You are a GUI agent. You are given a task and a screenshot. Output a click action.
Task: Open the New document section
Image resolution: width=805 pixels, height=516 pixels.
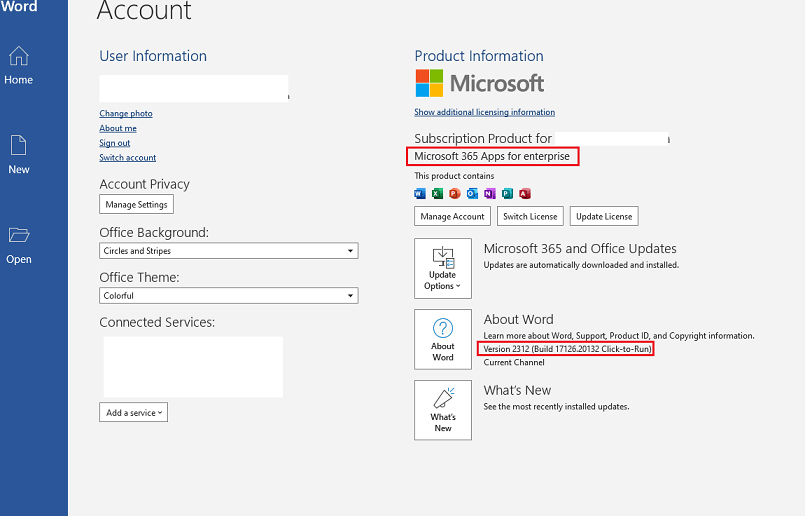tap(18, 155)
